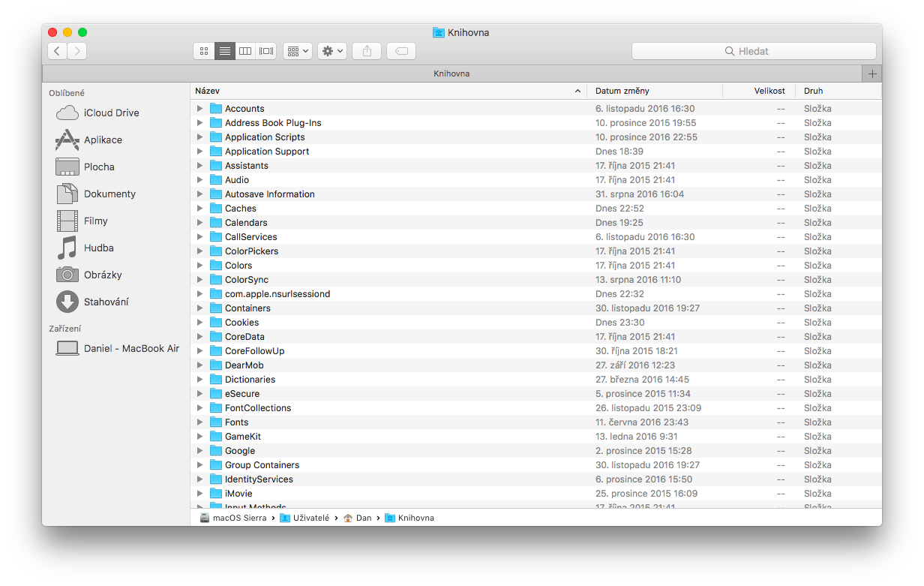Select the Audio folder icon
Image resolution: width=924 pixels, height=586 pixels.
[x=216, y=180]
